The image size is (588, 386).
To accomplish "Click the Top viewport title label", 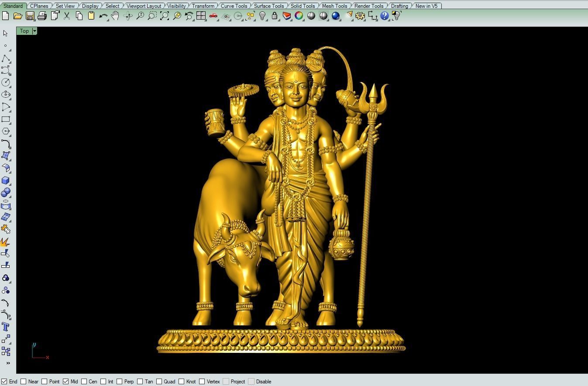I will click(24, 31).
